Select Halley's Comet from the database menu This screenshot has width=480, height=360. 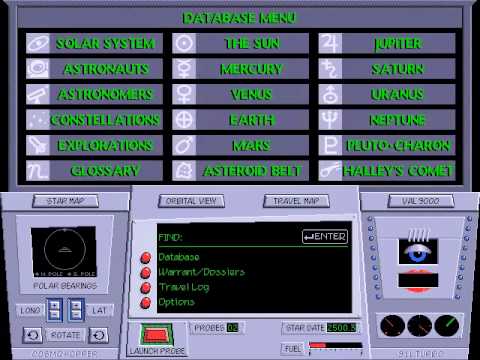pos(387,170)
